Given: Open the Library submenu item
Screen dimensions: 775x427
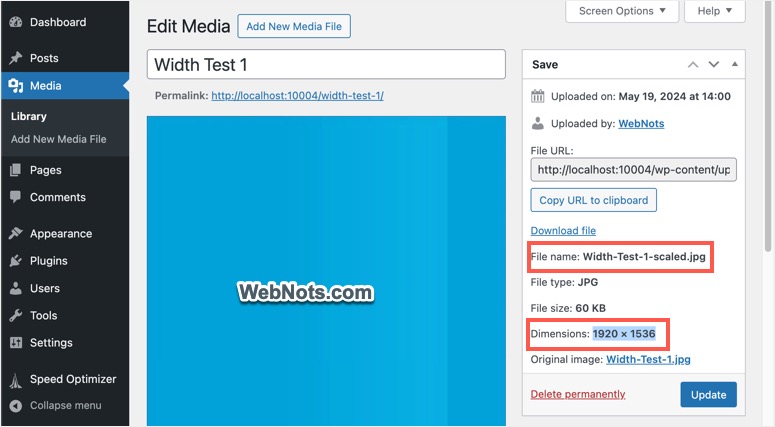Looking at the screenshot, I should [29, 116].
